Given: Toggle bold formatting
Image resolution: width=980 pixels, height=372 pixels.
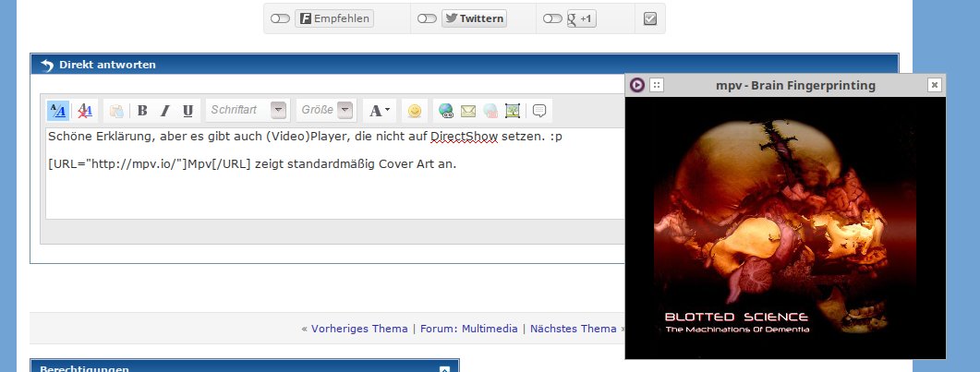Looking at the screenshot, I should [142, 111].
